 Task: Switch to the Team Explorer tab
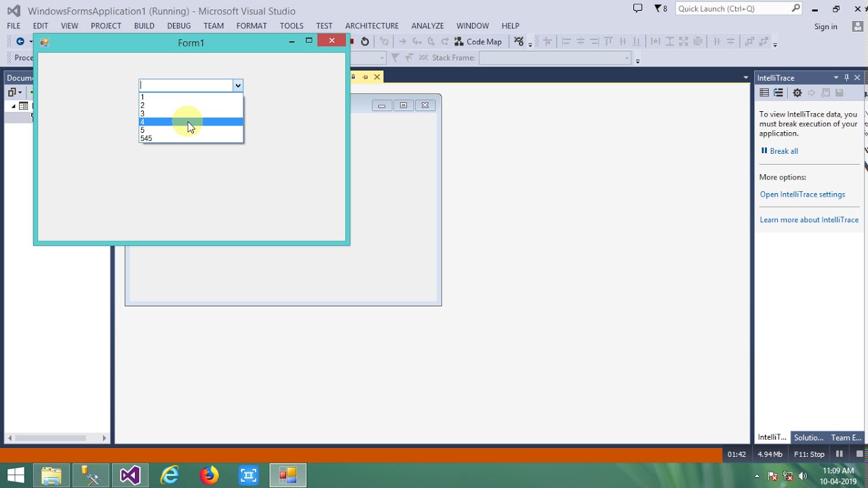(x=846, y=438)
